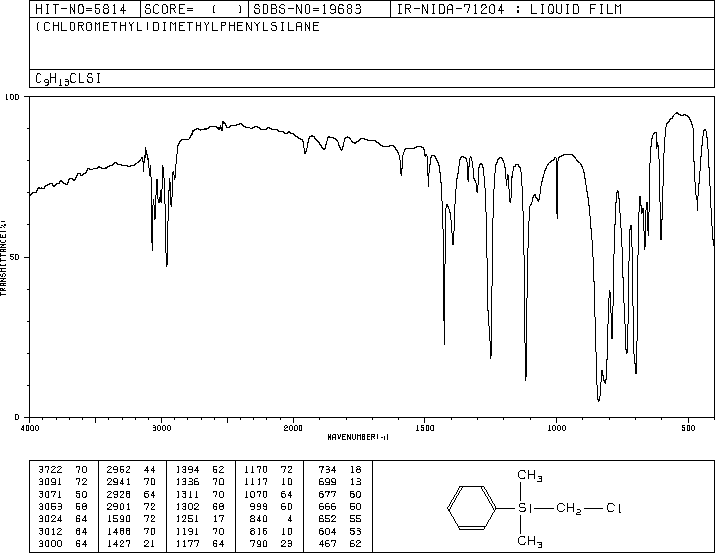
Task: Select the 1000 tick label on x-axis
Action: (x=556, y=428)
